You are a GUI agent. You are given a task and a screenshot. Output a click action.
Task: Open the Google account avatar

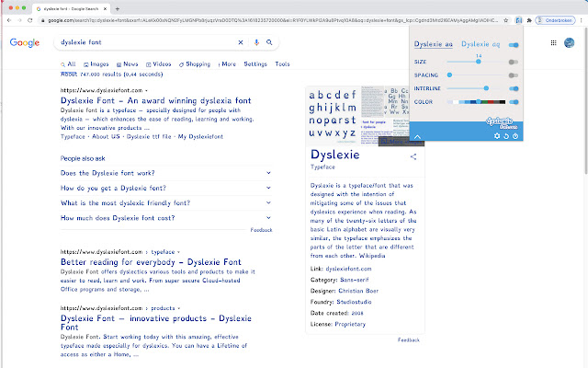pyautogui.click(x=569, y=43)
